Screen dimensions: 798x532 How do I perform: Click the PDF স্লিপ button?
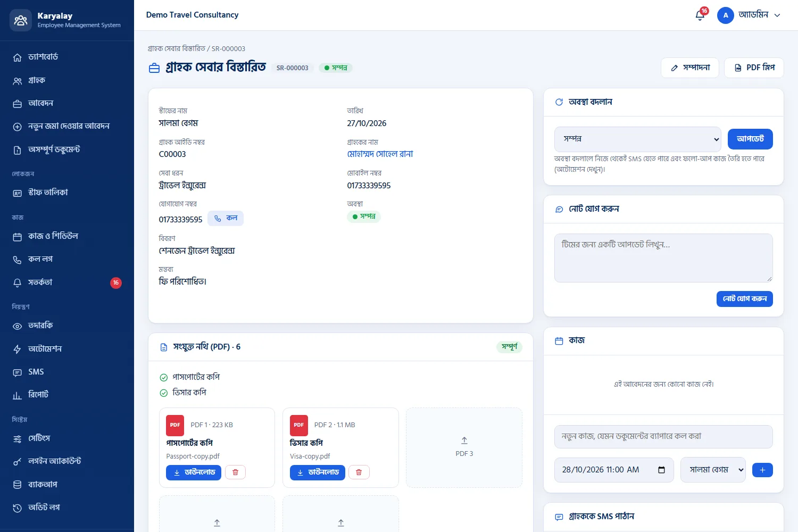[754, 68]
